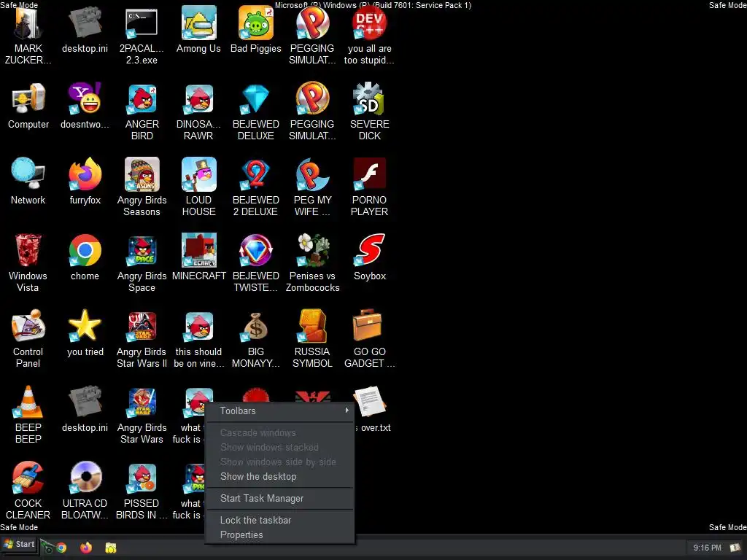Click the 9:16 PM taskbar clock
The image size is (747, 560).
pyautogui.click(x=707, y=548)
